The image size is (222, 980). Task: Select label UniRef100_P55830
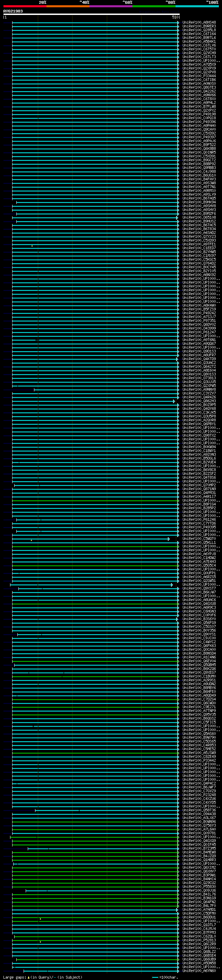tap(199, 886)
